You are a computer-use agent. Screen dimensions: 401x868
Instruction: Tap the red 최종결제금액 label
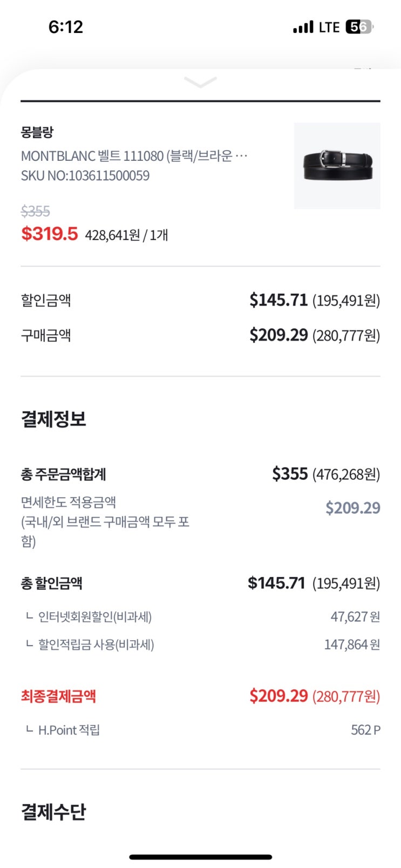coord(58,696)
